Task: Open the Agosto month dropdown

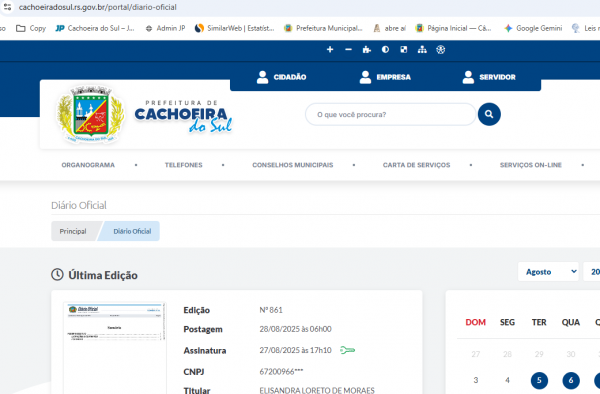Action: (x=548, y=272)
